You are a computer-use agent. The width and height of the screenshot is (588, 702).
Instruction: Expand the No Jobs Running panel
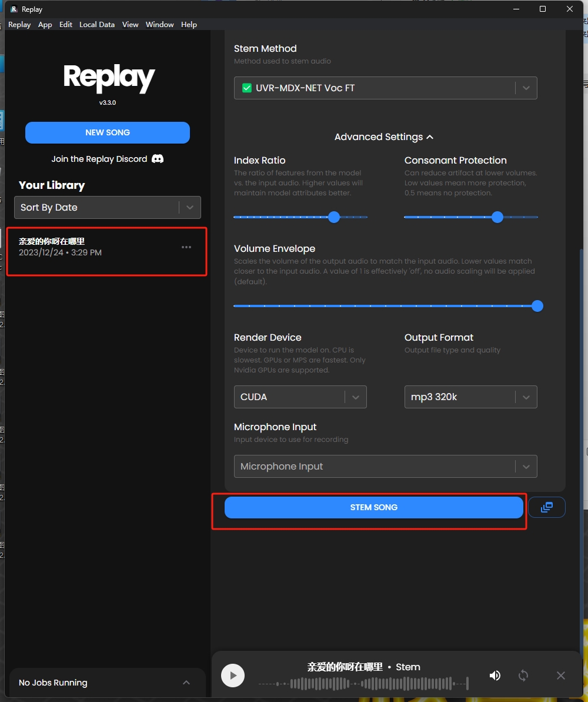[186, 683]
